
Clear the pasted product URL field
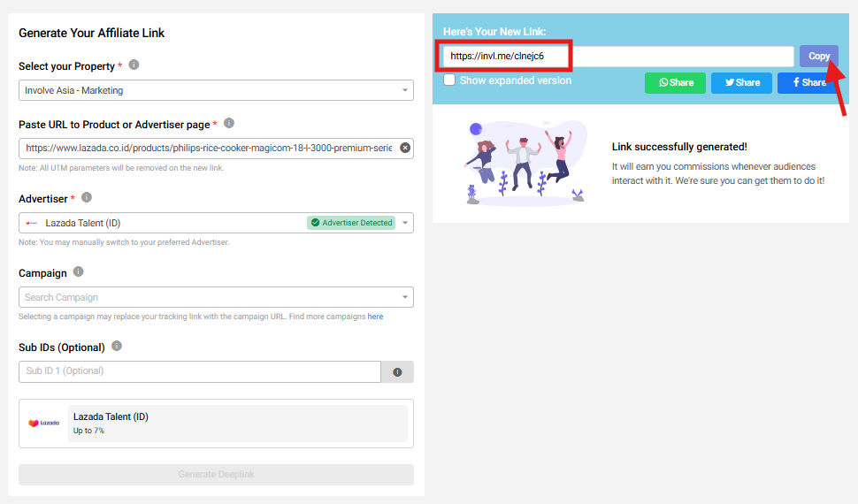[405, 148]
